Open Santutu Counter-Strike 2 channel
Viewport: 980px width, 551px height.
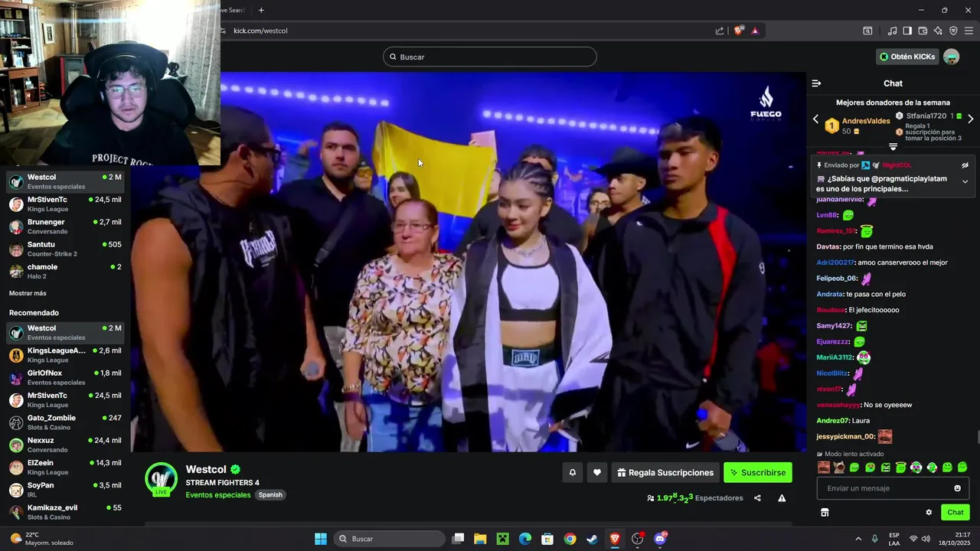click(65, 249)
